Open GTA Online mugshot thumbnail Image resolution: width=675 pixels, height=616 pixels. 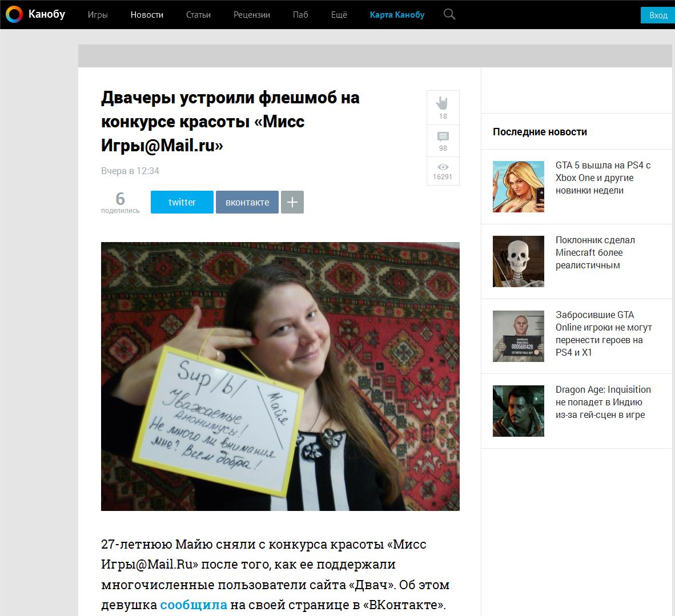tap(519, 336)
